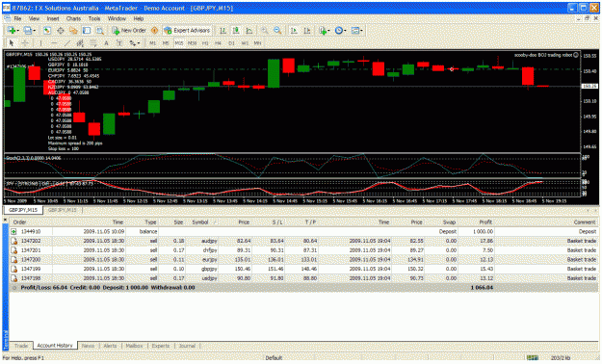Viewport: 602px width, 364px height.
Task: Open the Strategy Tester icon
Action: click(x=100, y=31)
